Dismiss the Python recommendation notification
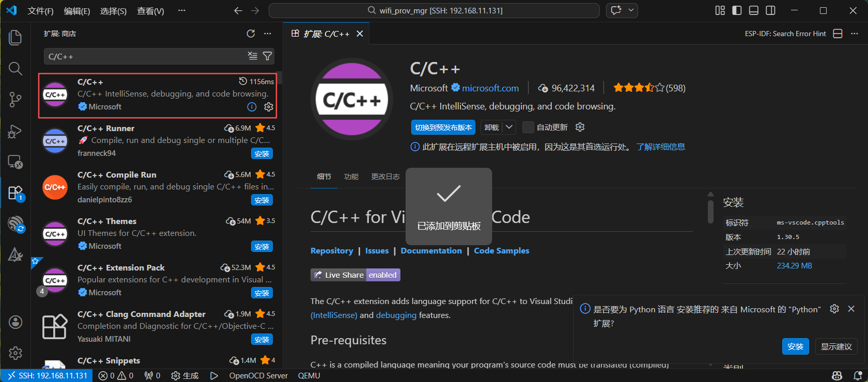868x382 pixels. click(851, 309)
